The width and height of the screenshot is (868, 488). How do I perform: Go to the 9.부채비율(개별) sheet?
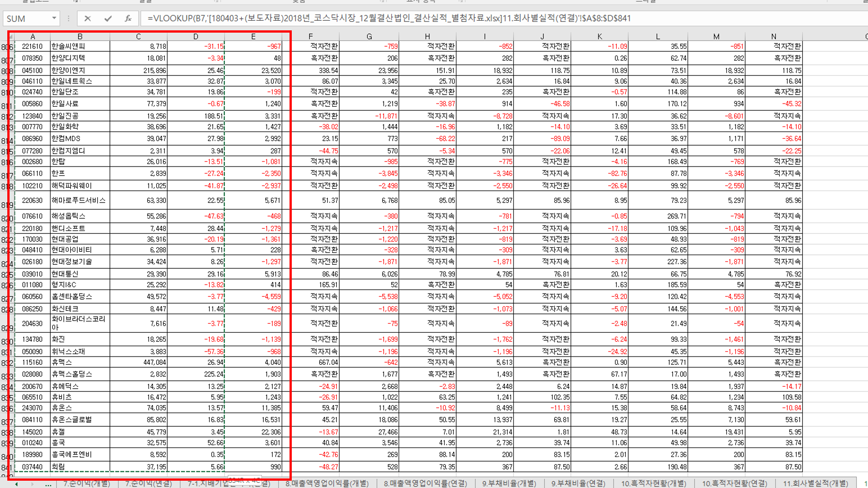tap(509, 484)
